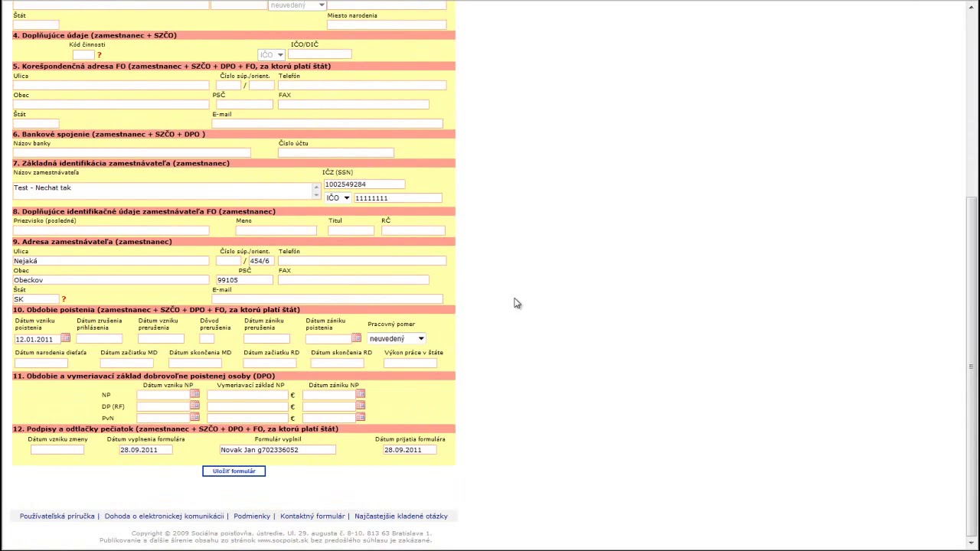Click scroll-down arrow of Názov zamestnávateľa textarea
980x551 pixels.
(x=316, y=196)
